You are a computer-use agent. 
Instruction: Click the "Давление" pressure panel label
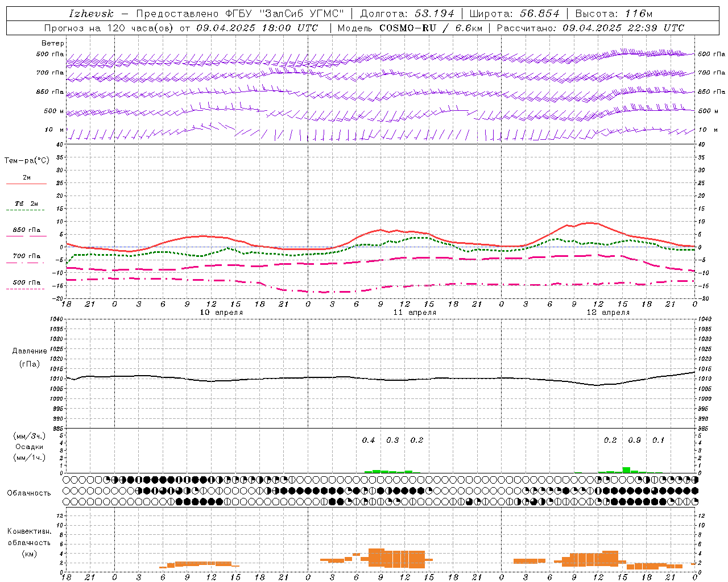[x=30, y=351]
